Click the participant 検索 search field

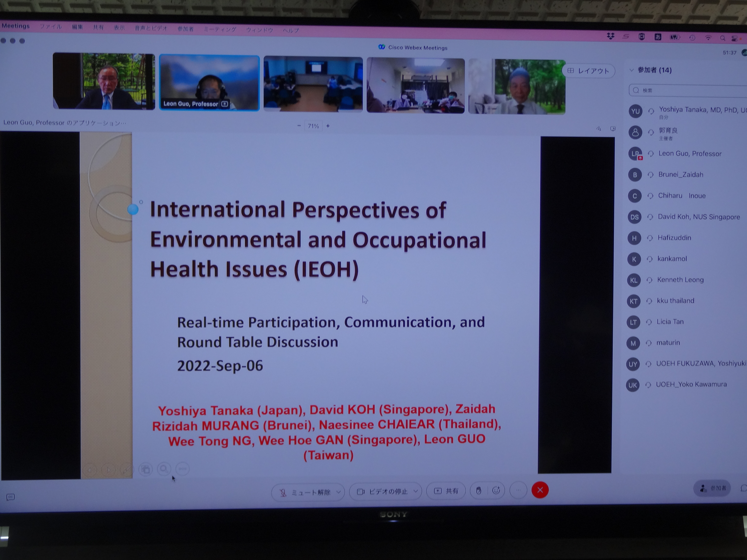coord(688,90)
